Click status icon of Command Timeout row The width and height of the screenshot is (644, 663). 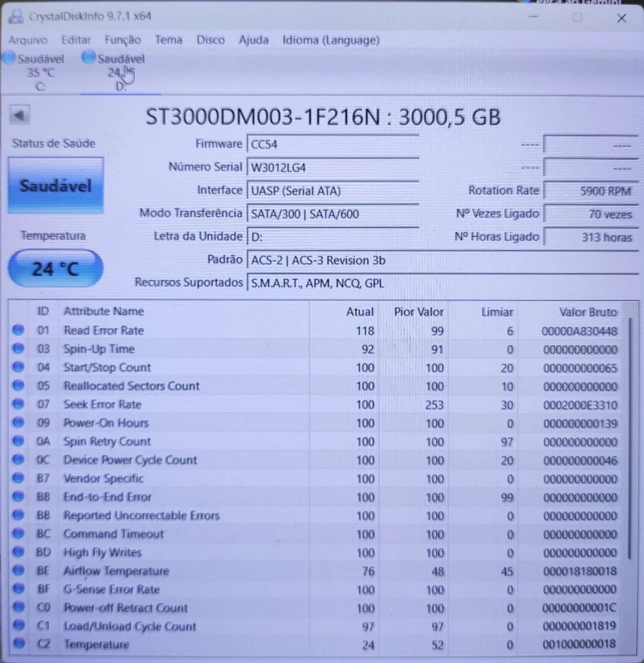pos(18,534)
